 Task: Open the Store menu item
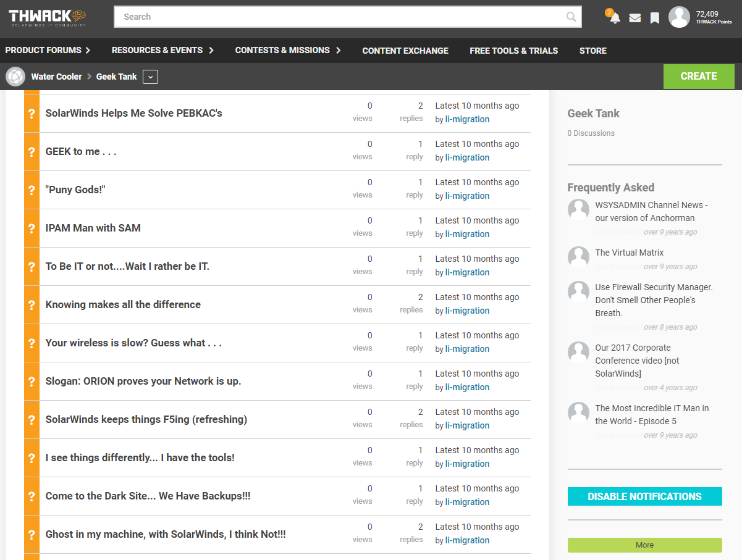pos(592,51)
